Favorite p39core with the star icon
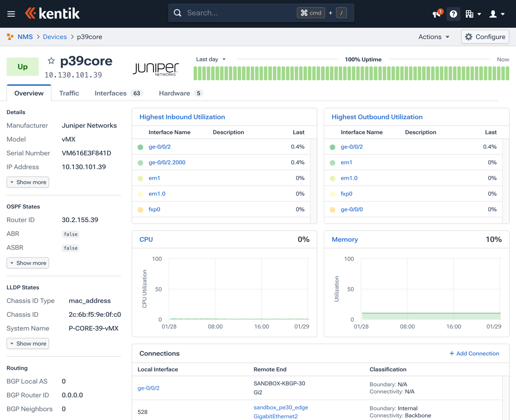516x420 pixels. click(51, 61)
